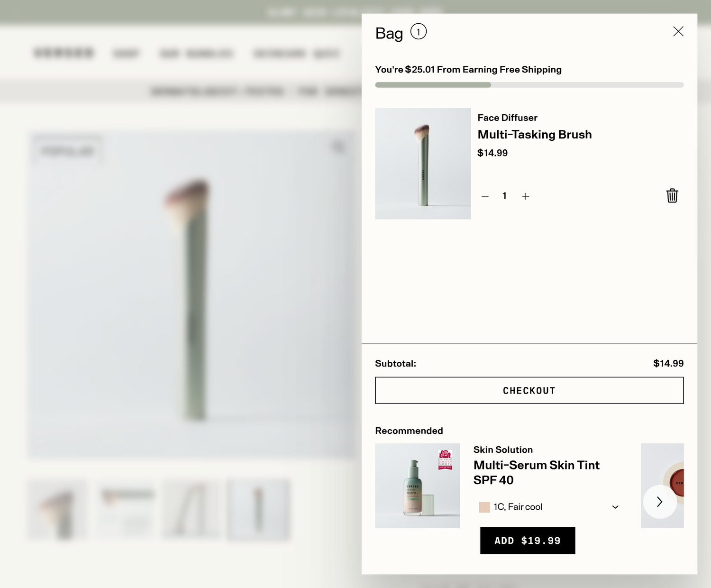Click the brush thumbnail in bag
This screenshot has width=711, height=588.
click(x=423, y=164)
